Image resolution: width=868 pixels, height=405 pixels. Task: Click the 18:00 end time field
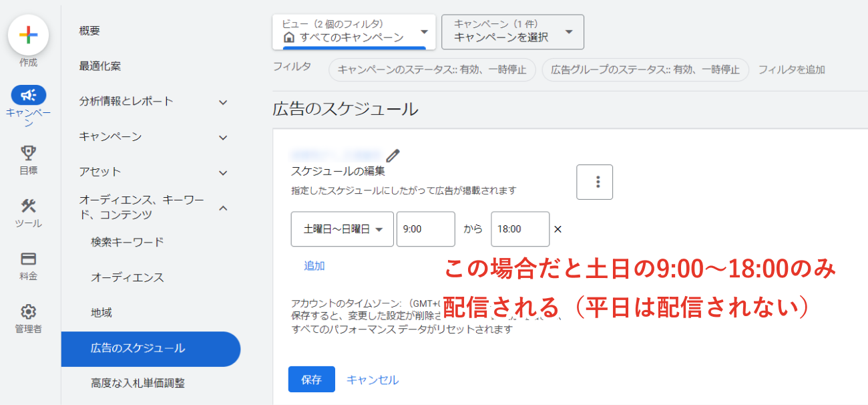click(520, 229)
